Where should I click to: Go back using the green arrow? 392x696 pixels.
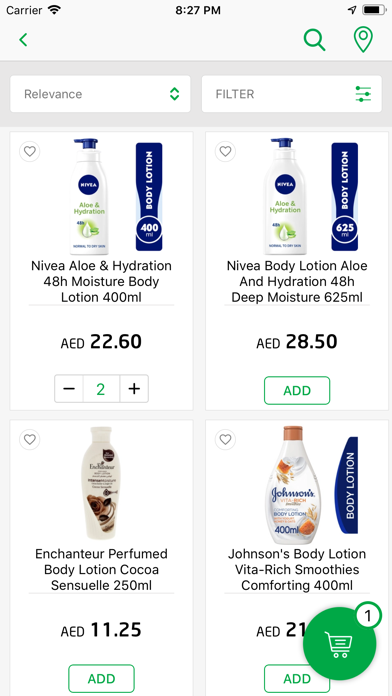[x=24, y=40]
